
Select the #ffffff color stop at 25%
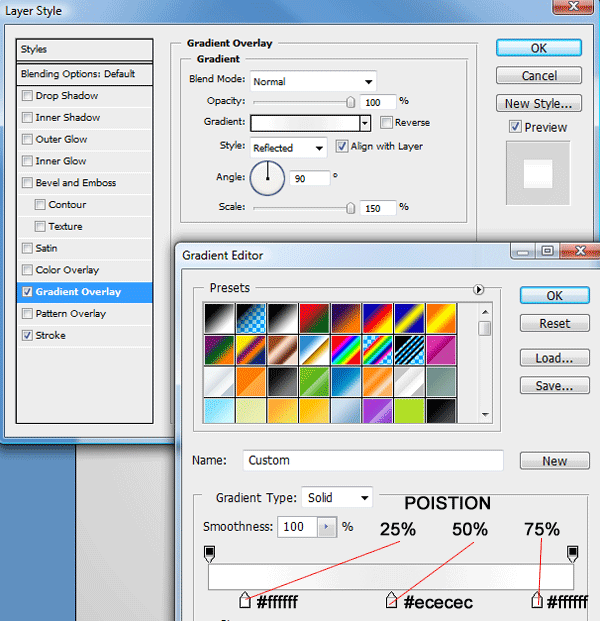tap(245, 600)
